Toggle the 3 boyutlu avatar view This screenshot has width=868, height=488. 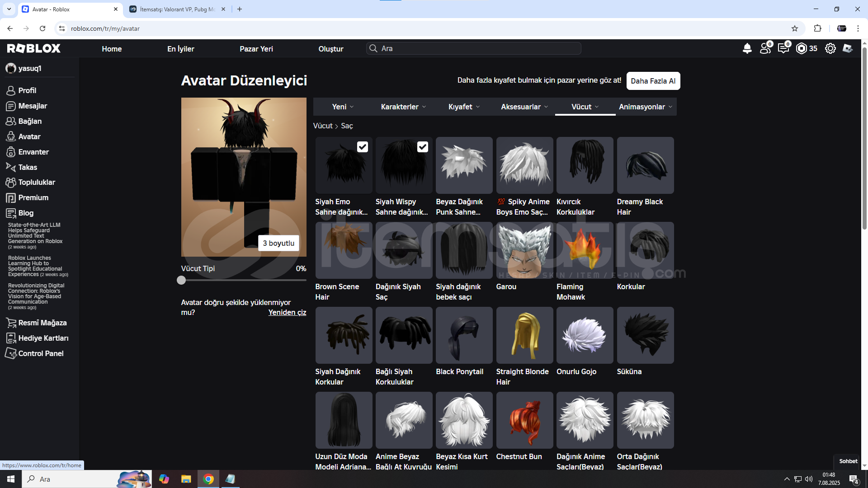tap(278, 243)
